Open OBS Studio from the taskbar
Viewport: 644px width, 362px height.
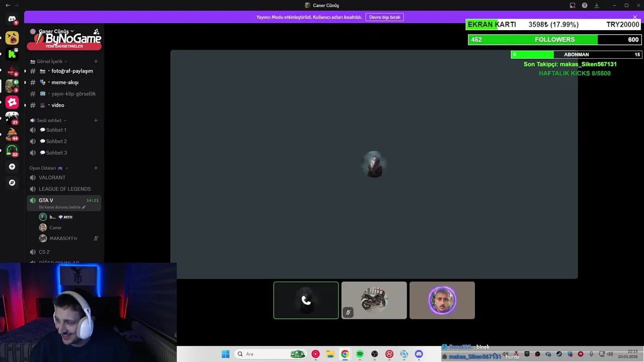click(374, 354)
